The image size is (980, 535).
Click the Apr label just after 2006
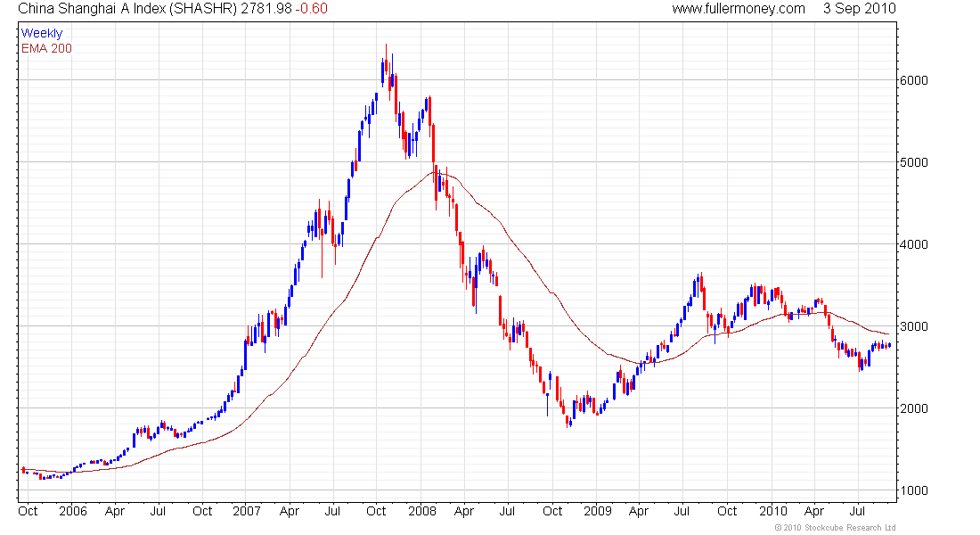[x=115, y=511]
